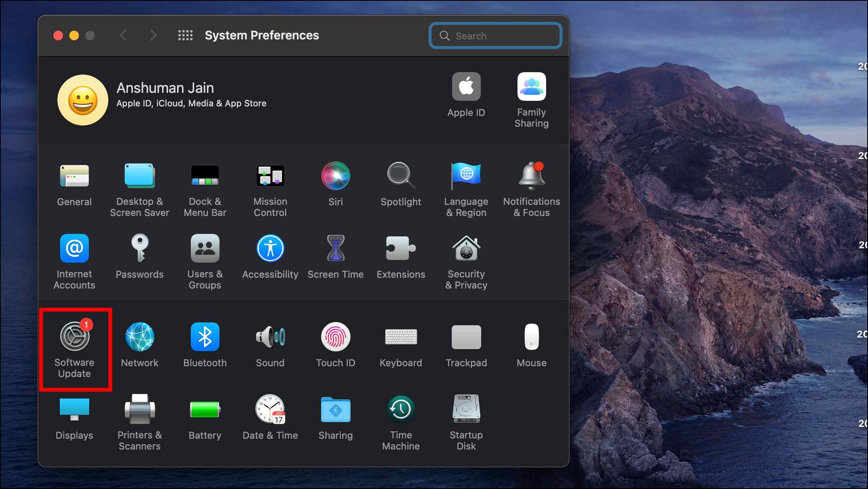Open the Siri preferences pane

click(x=335, y=185)
